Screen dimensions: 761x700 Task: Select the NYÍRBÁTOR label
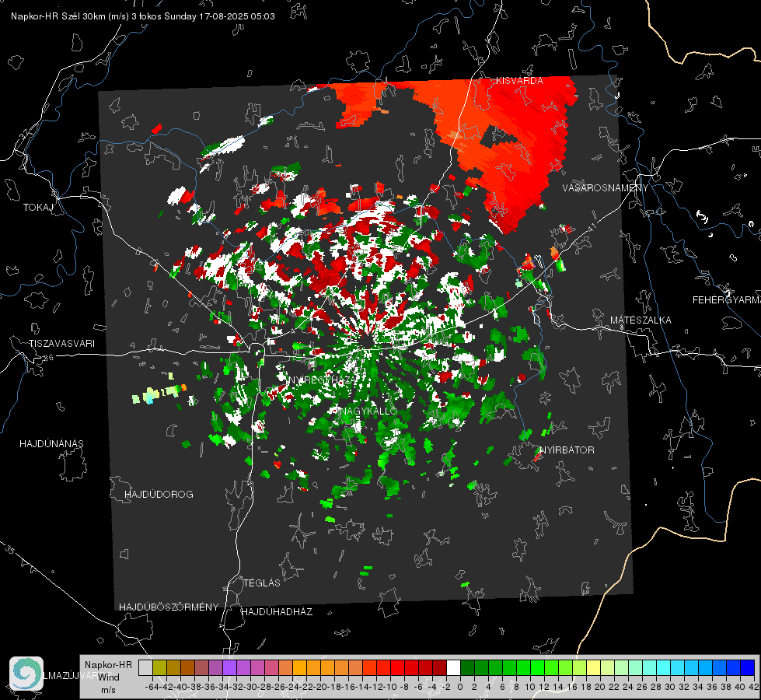coord(567,450)
